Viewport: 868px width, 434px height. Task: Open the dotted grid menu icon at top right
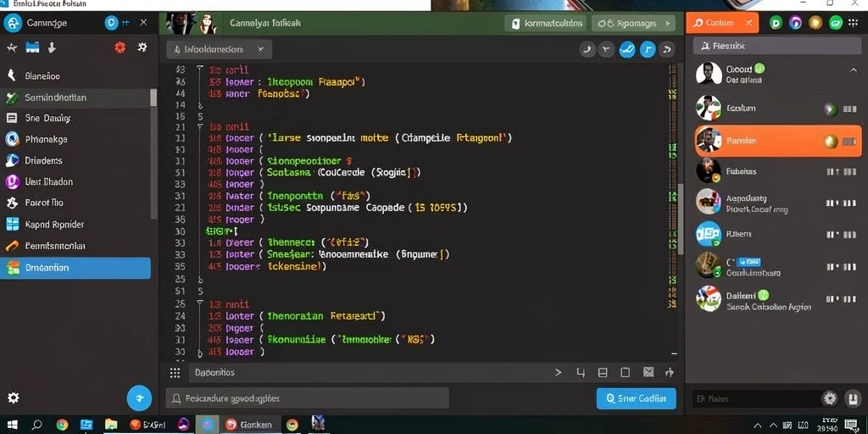point(853,23)
